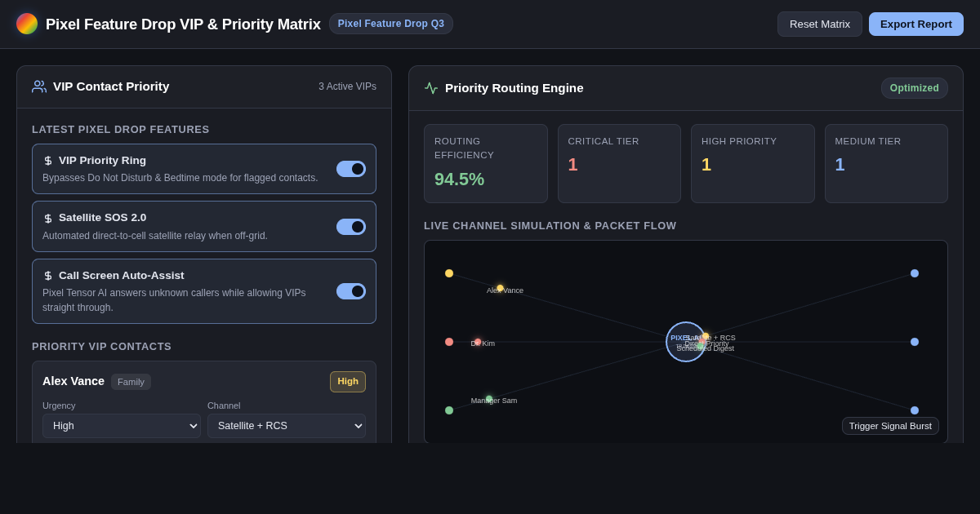
Task: Click the Optimized status badge
Action: tap(915, 88)
